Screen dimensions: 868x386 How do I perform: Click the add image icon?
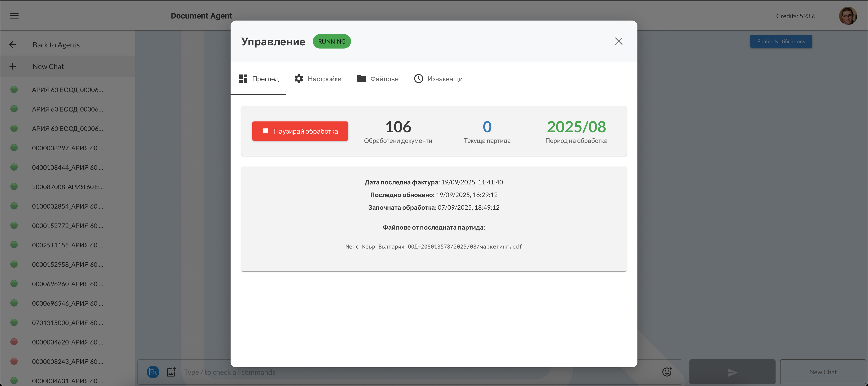172,372
